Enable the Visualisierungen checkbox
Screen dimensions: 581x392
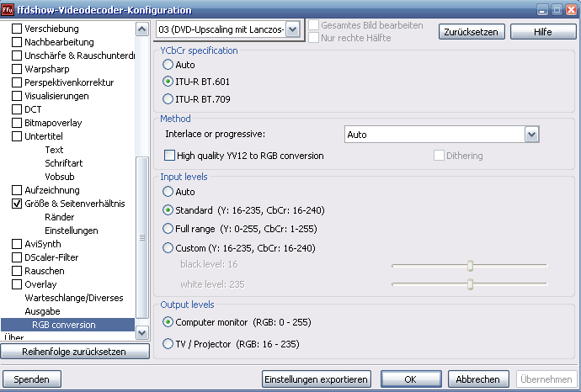point(17,96)
